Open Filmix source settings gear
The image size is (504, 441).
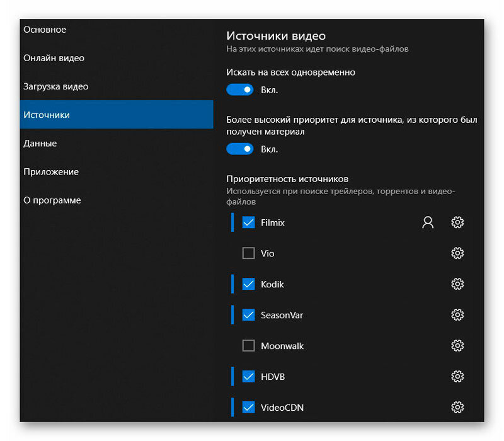point(457,222)
